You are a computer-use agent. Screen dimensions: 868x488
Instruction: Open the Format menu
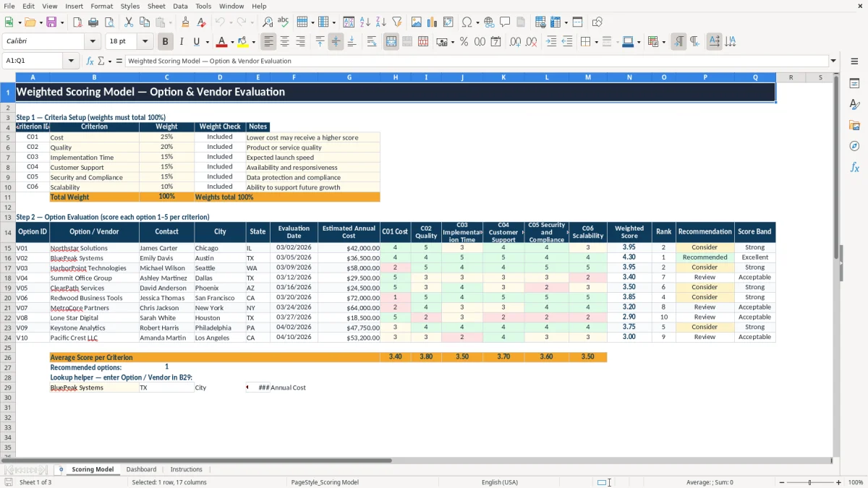101,6
